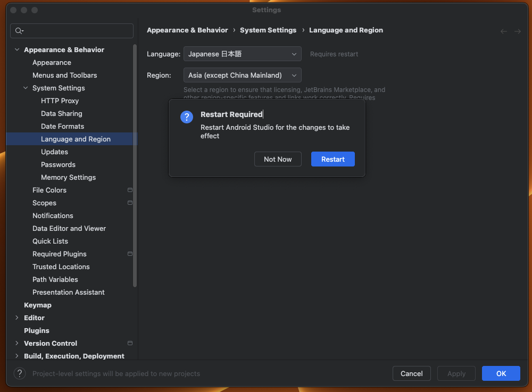Click the project-level icon beside Version Control

[x=130, y=343]
